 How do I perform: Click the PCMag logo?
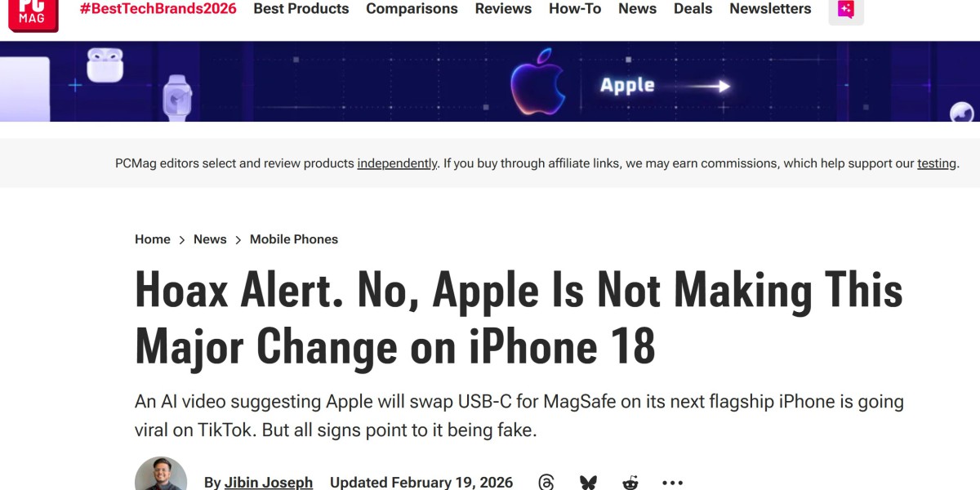(x=33, y=12)
